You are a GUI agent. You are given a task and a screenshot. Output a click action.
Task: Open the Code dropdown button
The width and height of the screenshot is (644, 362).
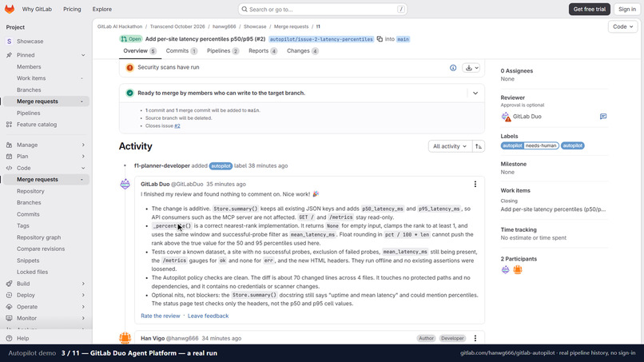coord(622,26)
